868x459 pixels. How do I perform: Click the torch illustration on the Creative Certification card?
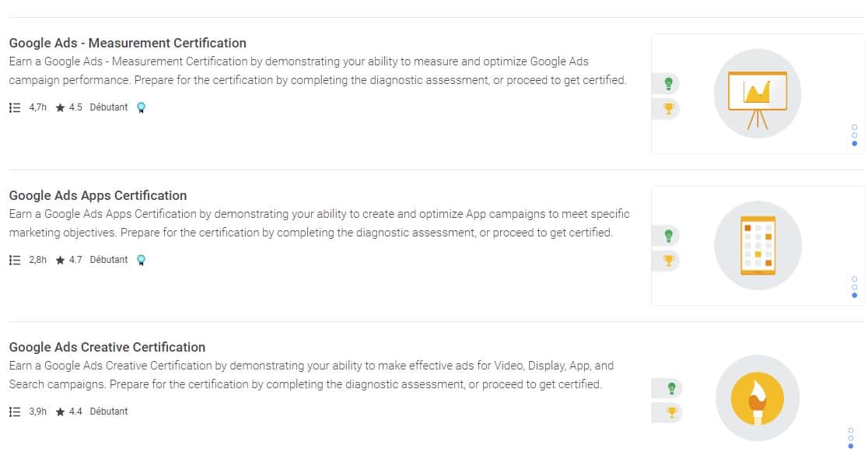point(757,397)
